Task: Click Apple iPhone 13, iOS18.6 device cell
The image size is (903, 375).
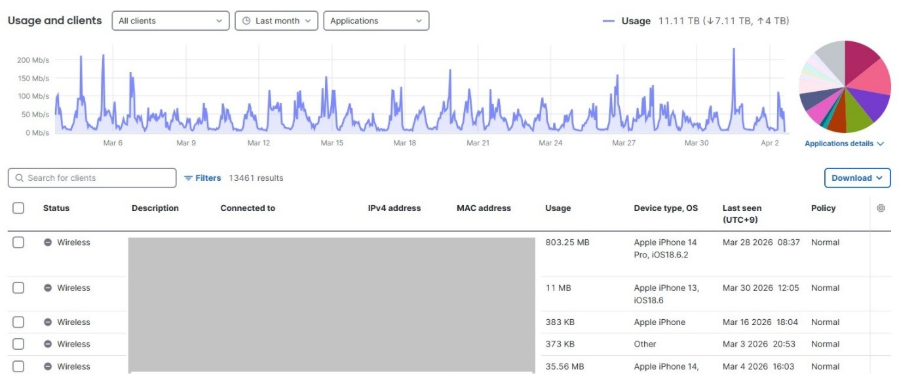Action: click(x=666, y=294)
